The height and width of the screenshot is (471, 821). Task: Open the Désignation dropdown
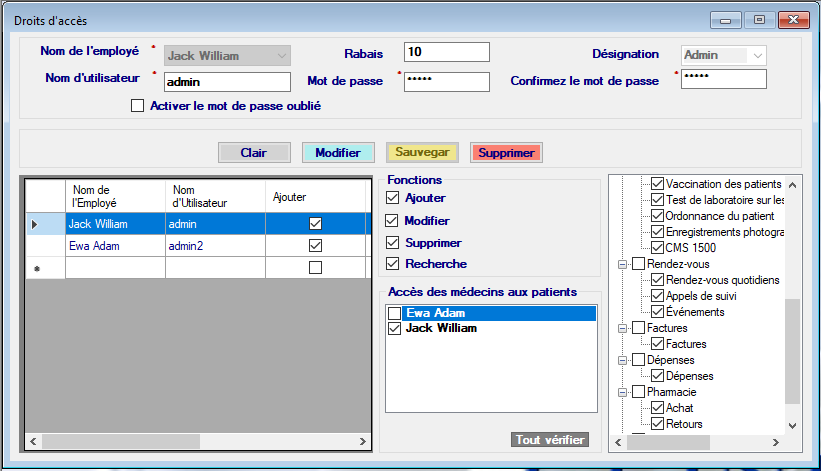point(757,55)
